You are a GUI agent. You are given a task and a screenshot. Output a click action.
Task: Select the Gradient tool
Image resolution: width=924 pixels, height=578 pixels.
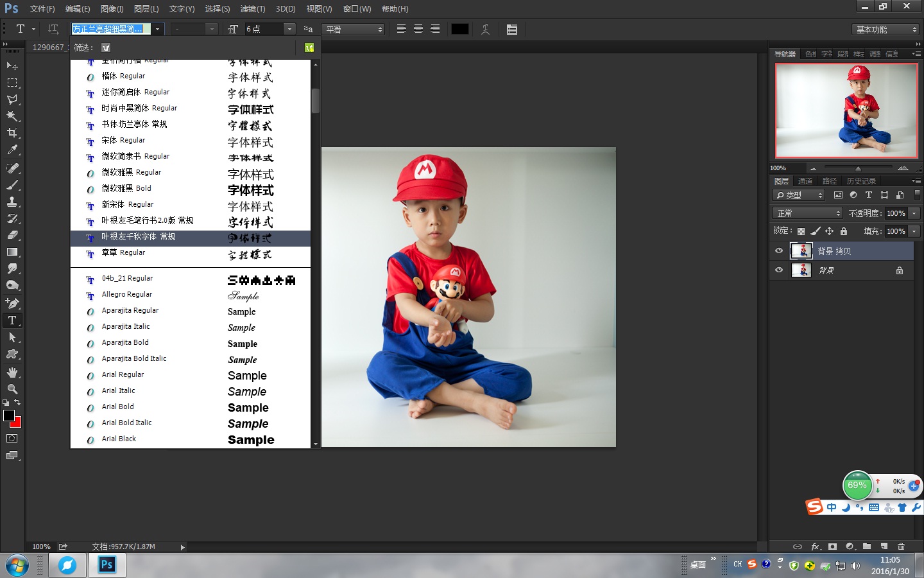coord(12,252)
